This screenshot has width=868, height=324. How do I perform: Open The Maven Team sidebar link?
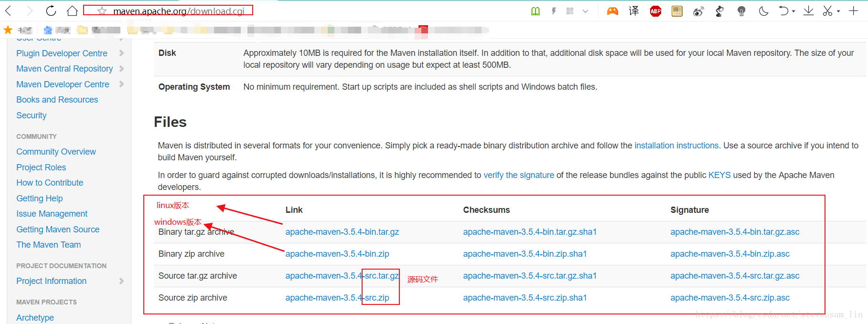click(48, 245)
